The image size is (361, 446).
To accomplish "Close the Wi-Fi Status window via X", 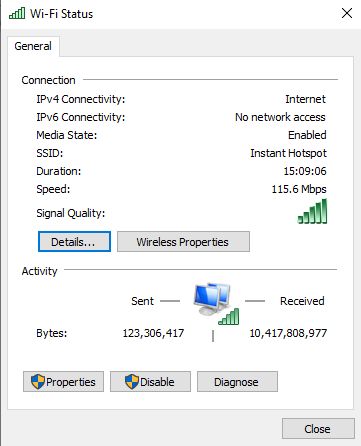I will (x=347, y=13).
